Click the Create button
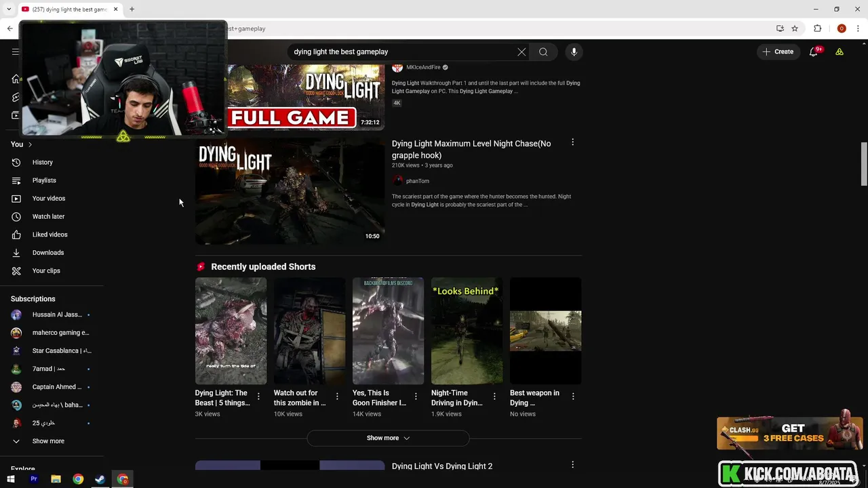Viewport: 868px width, 488px height. pyautogui.click(x=778, y=52)
